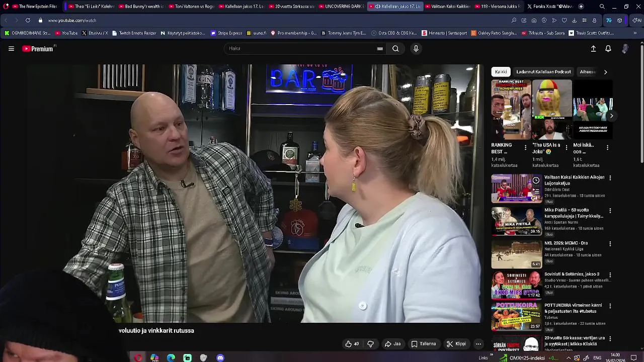Image resolution: width=644 pixels, height=362 pixels.
Task: Open TVkaista - Sub Suora bookmark
Action: click(542, 33)
